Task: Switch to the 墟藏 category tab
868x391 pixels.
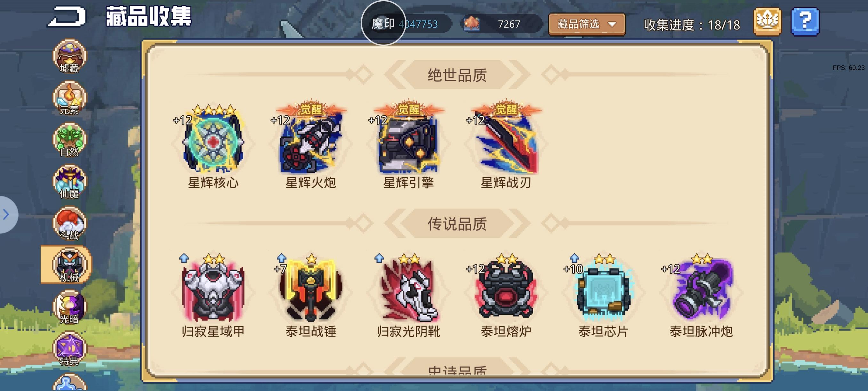Action: [69, 56]
